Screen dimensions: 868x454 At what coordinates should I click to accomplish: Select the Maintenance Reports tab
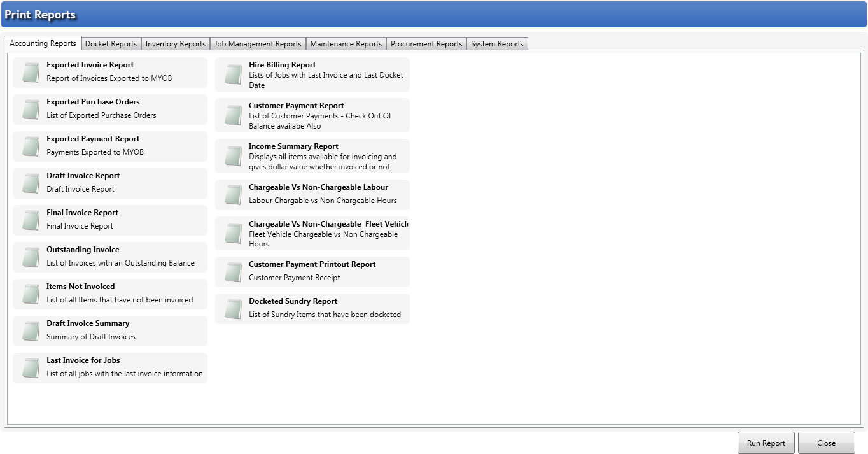[x=346, y=44]
